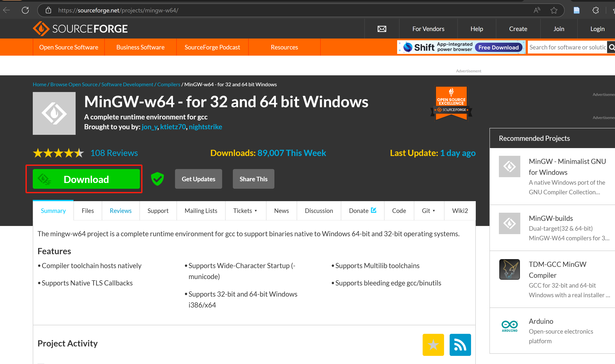Click the Create link in header
Screen dimensions: 615x364
tap(518, 29)
